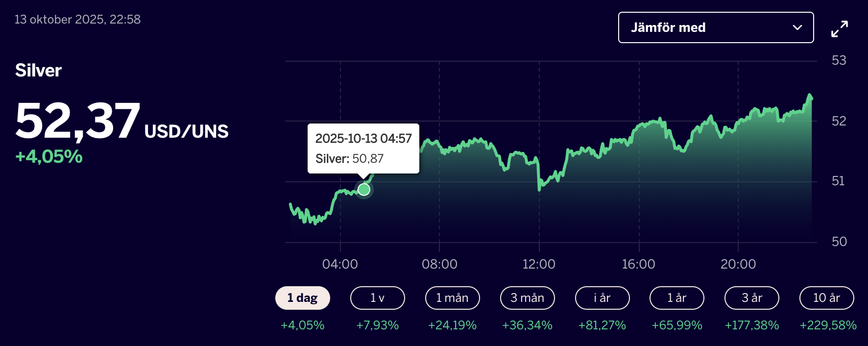Switch to the "1 v" range

tap(377, 298)
